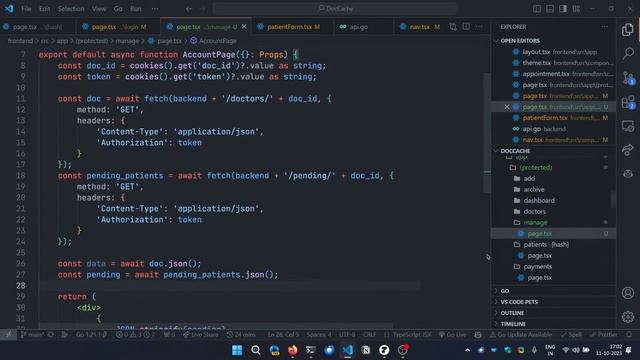Open the Accounts menu icon

click(628, 293)
